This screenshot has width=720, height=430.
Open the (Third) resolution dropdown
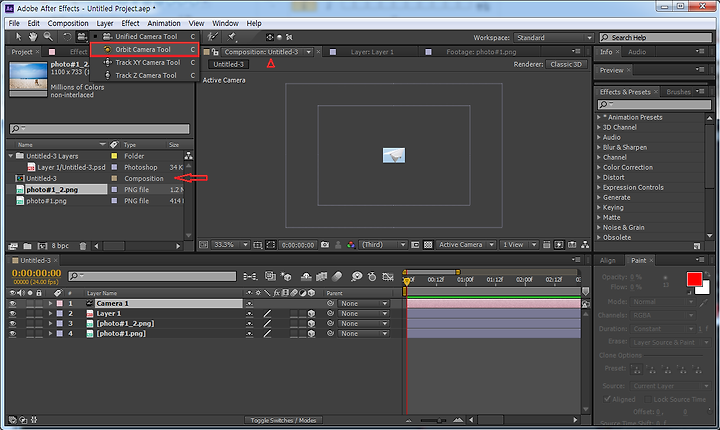point(383,245)
